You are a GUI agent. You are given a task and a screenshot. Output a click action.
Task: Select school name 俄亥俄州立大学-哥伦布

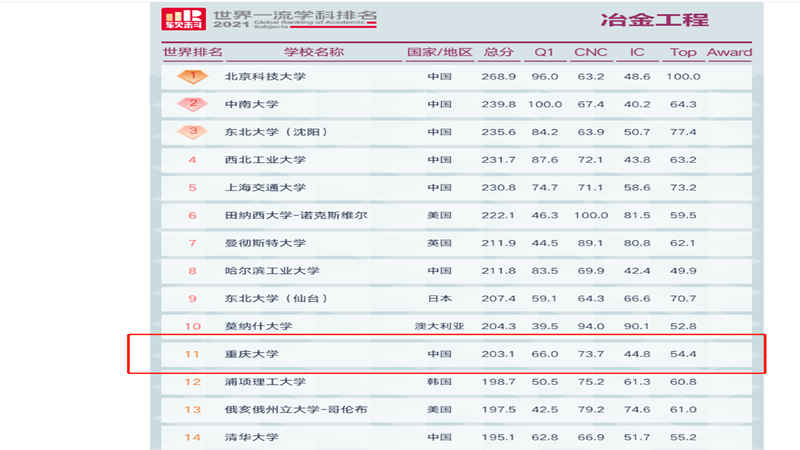tap(296, 410)
